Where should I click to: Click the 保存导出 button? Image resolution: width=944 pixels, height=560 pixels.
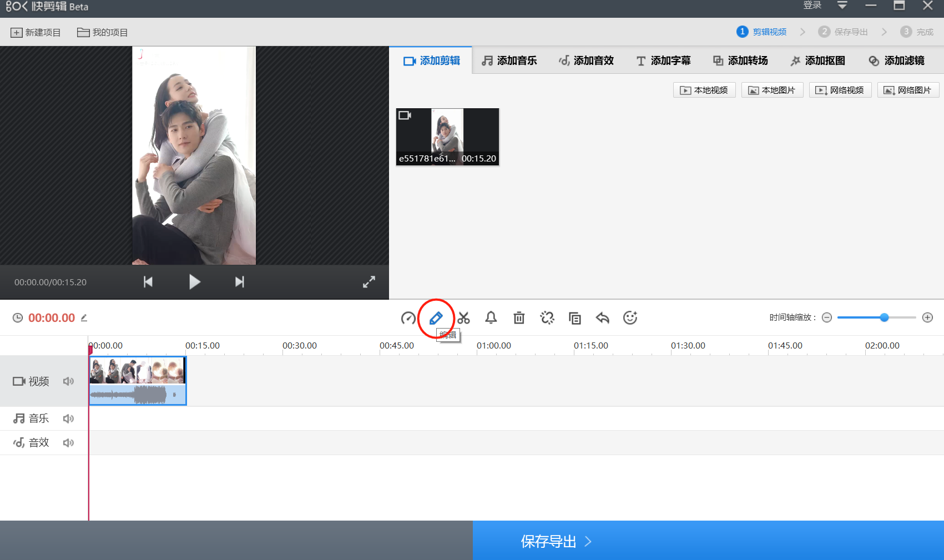point(556,541)
